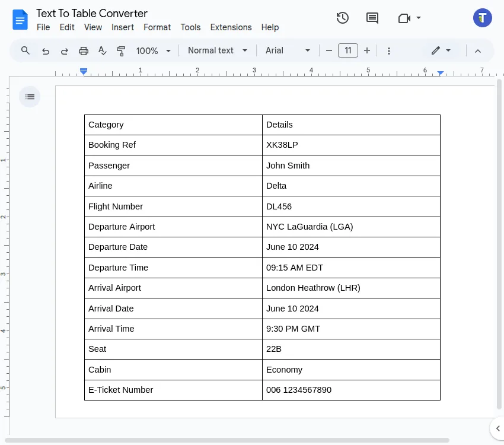Click the Category header cell
Viewport: 504px width, 445px height.
[x=173, y=125]
